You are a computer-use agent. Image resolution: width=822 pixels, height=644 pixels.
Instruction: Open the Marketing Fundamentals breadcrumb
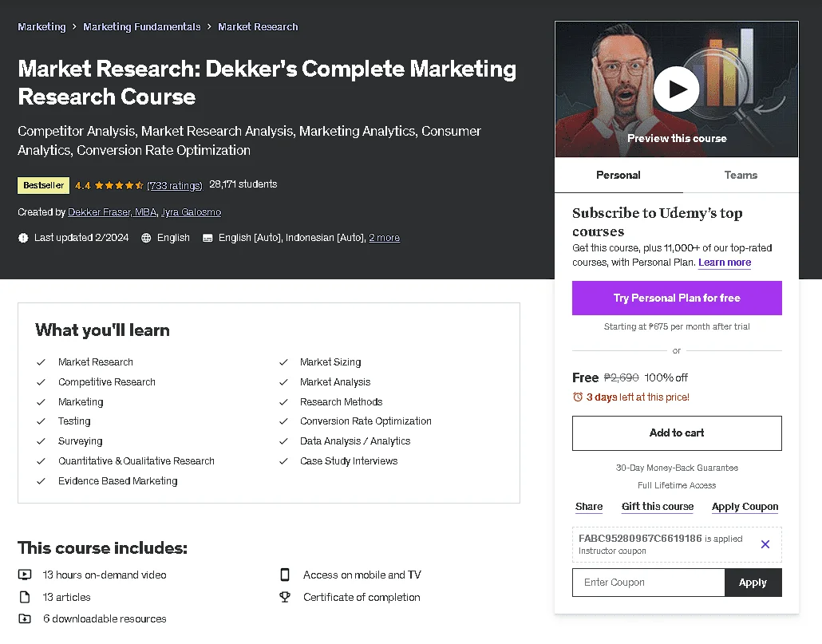coord(141,26)
